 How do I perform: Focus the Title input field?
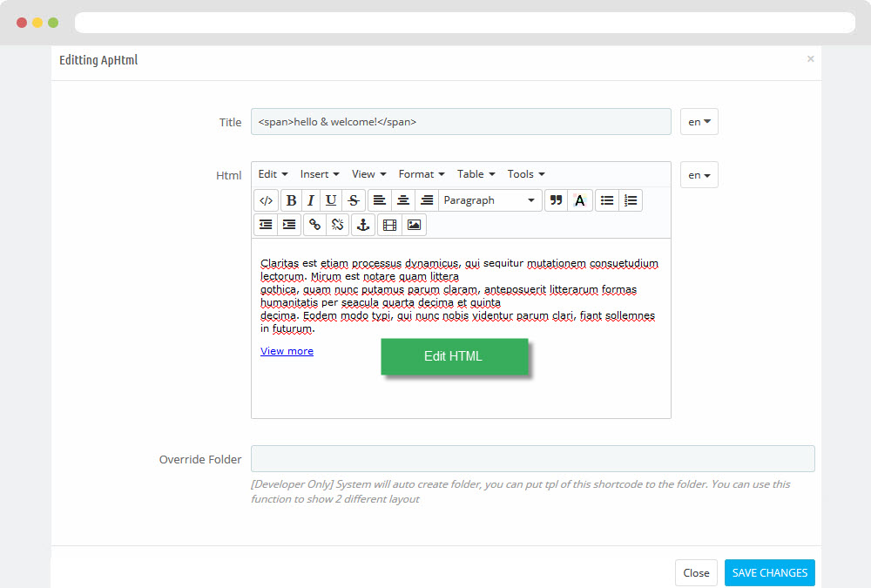[x=461, y=122]
